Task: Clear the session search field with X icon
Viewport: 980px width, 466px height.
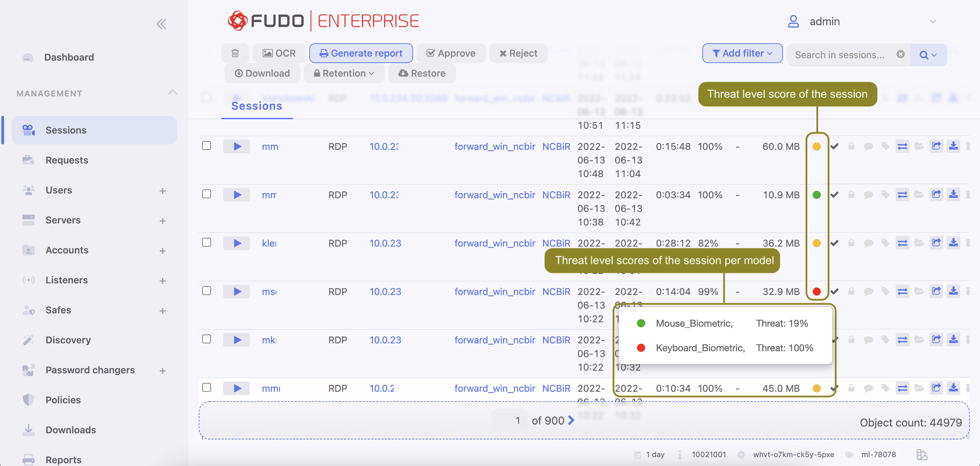Action: pyautogui.click(x=900, y=55)
